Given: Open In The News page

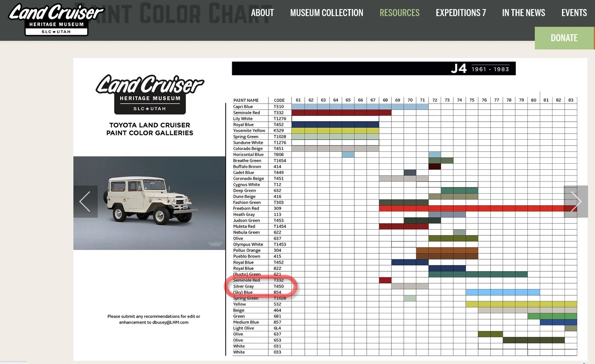Looking at the screenshot, I should [x=523, y=13].
